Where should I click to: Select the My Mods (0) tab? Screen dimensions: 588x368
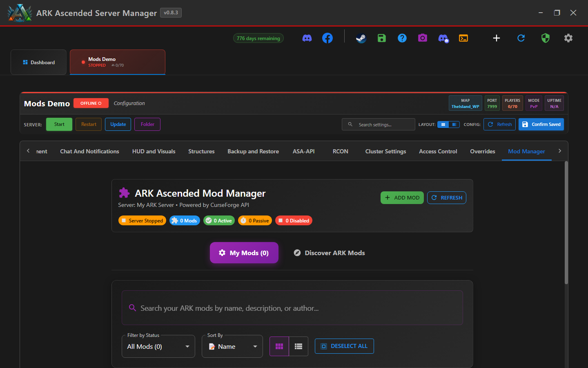244,253
